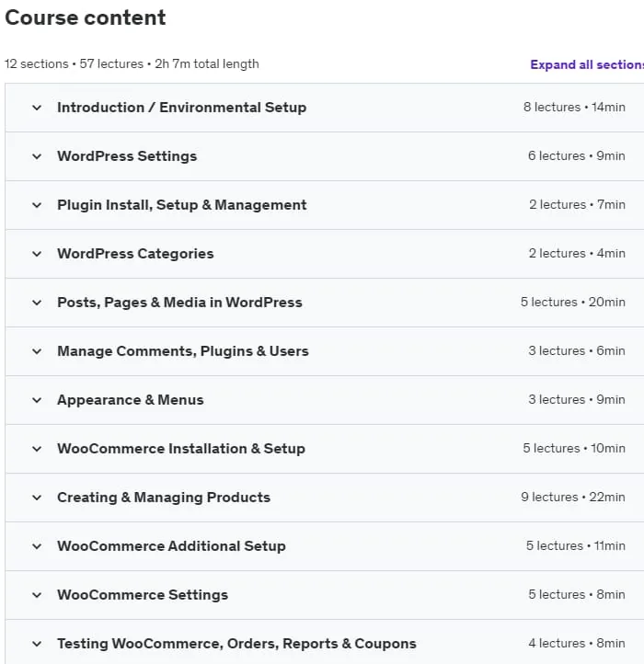The image size is (644, 664).
Task: Expand the WordPress Settings chevron arrow
Action: pos(37,156)
